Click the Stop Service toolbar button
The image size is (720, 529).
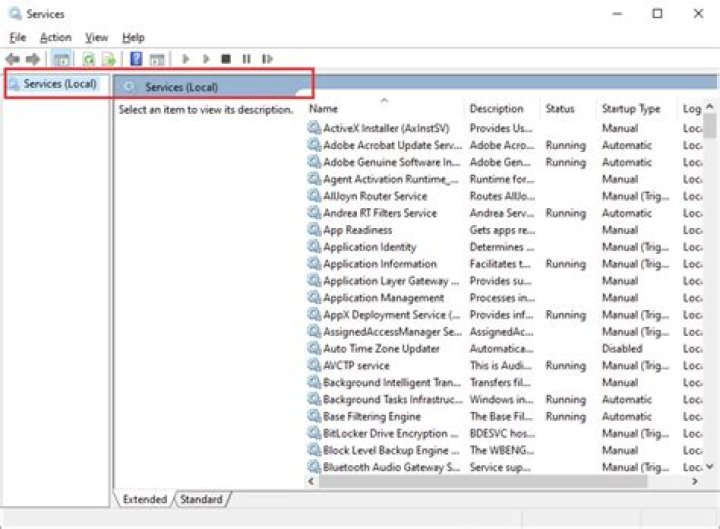click(226, 60)
